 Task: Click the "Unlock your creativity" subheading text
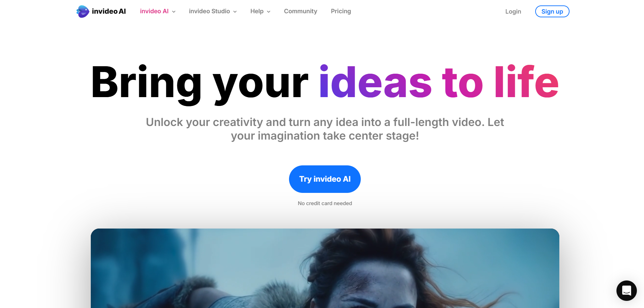[x=325, y=129]
